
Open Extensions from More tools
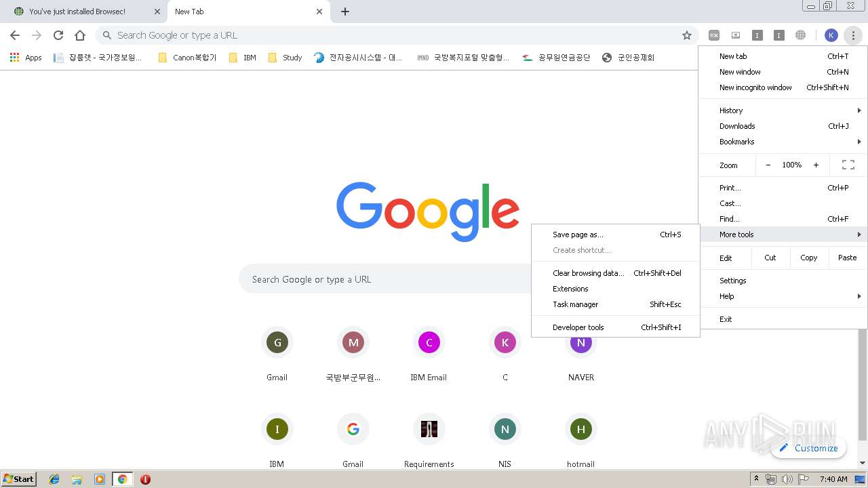(616, 289)
